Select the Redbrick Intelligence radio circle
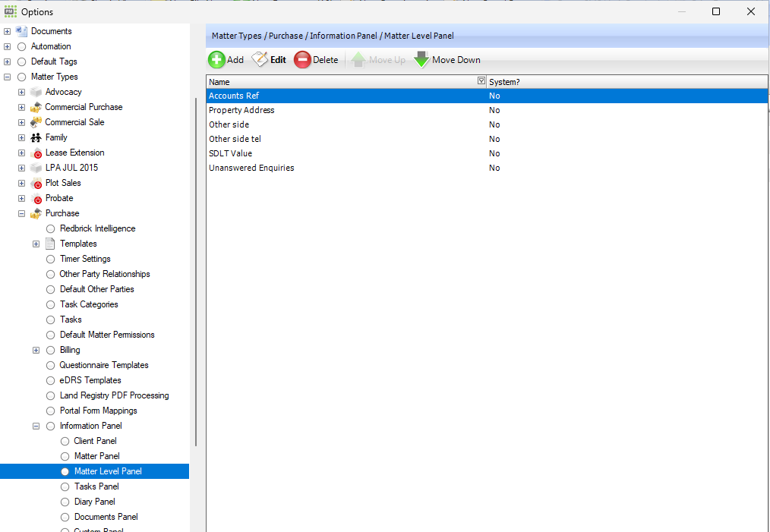The image size is (770, 532). (x=50, y=228)
